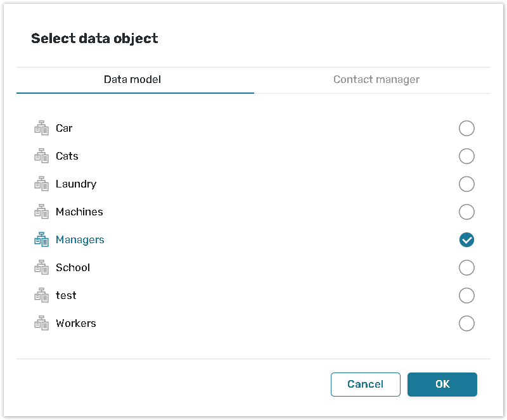Select the School radio button
Viewport: 507px width, 420px height.
click(x=466, y=268)
